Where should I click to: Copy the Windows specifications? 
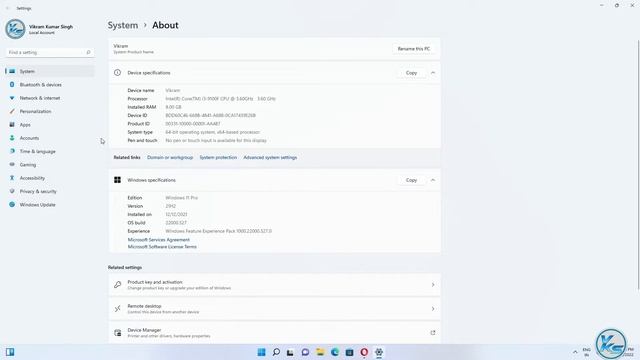pyautogui.click(x=411, y=180)
